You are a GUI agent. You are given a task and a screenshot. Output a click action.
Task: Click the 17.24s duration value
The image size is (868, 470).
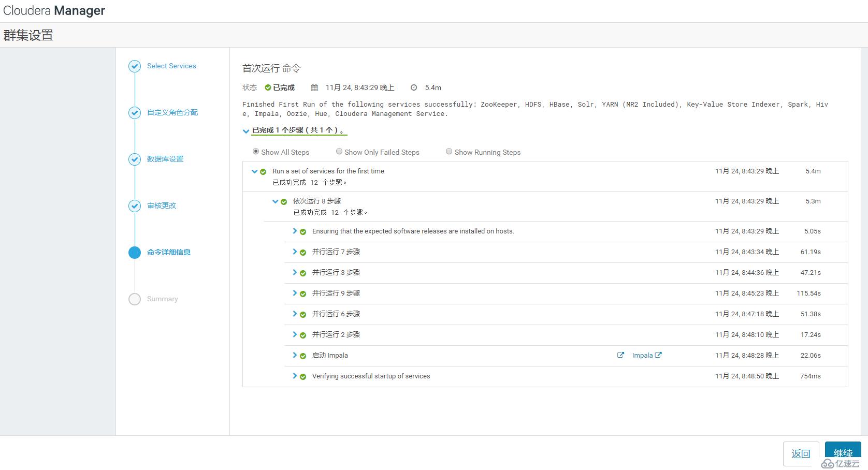[x=811, y=334]
